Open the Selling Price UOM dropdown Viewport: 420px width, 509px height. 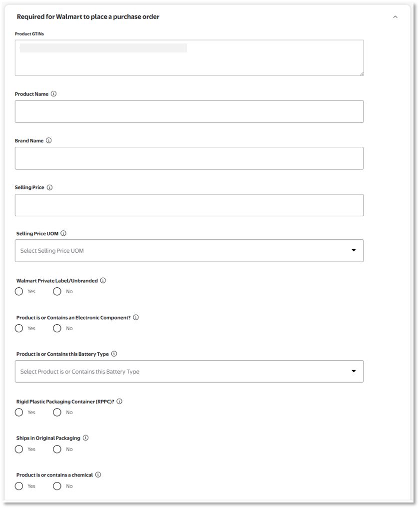pyautogui.click(x=189, y=251)
